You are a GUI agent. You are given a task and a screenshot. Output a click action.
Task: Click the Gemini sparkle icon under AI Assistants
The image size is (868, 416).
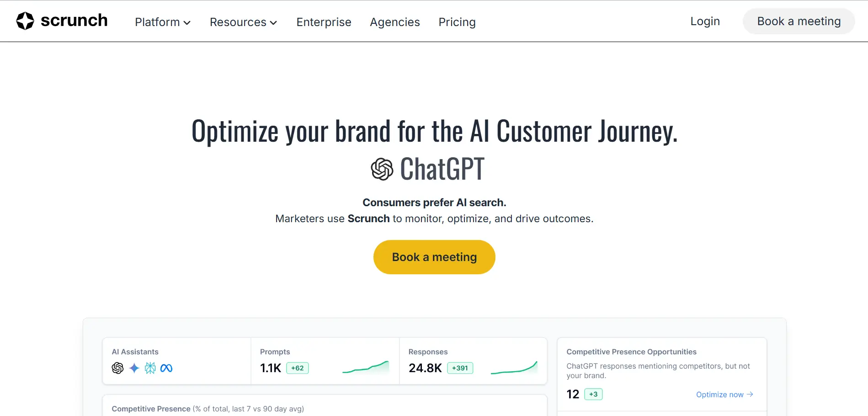pos(134,368)
